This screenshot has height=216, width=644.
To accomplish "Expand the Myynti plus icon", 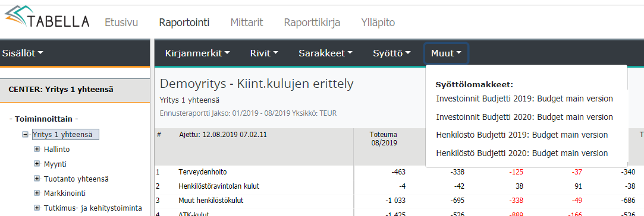I will click(37, 164).
